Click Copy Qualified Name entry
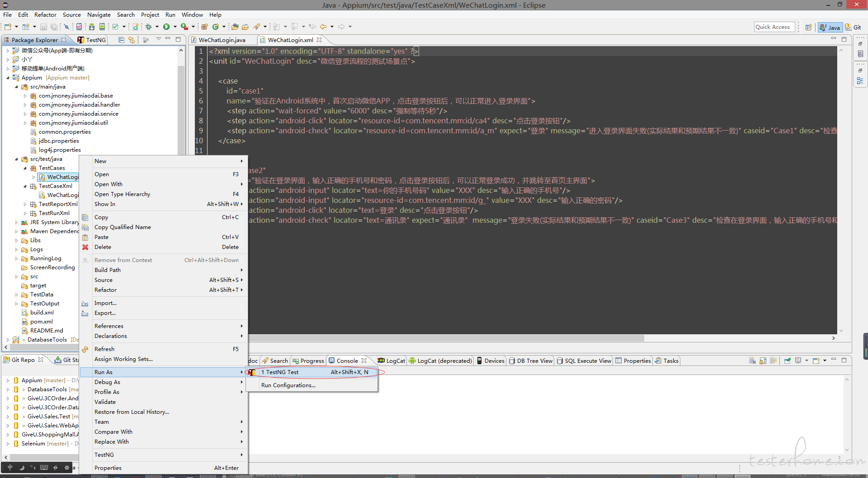Viewport: 868px width, 478px height. click(x=164, y=227)
